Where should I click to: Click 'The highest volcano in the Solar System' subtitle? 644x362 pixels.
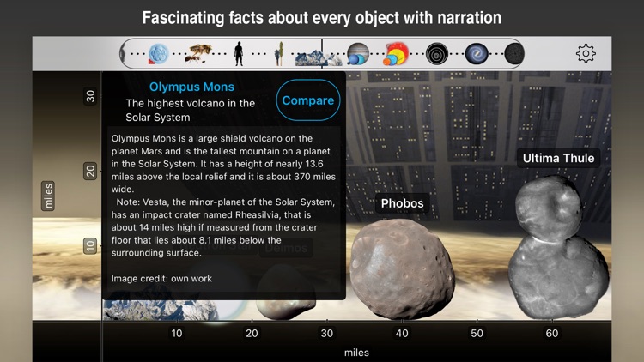(x=190, y=110)
